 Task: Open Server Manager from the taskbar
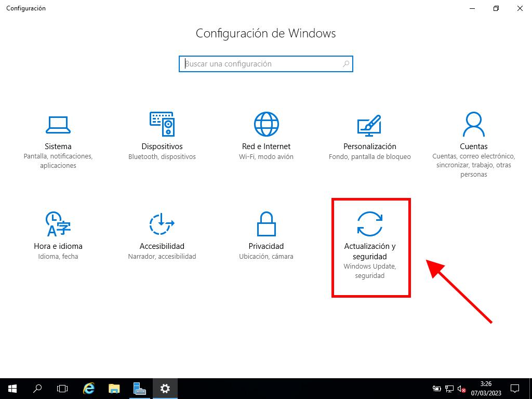click(139, 388)
